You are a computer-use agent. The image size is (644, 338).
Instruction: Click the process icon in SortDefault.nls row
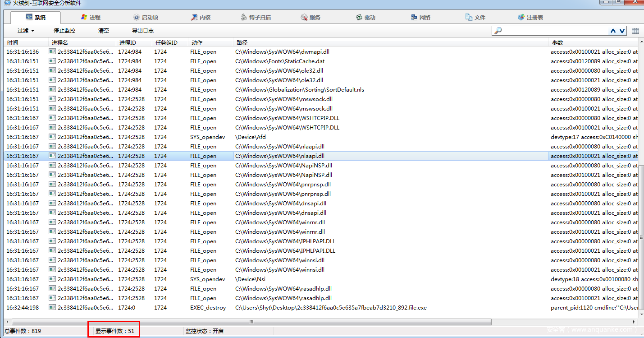pyautogui.click(x=52, y=89)
